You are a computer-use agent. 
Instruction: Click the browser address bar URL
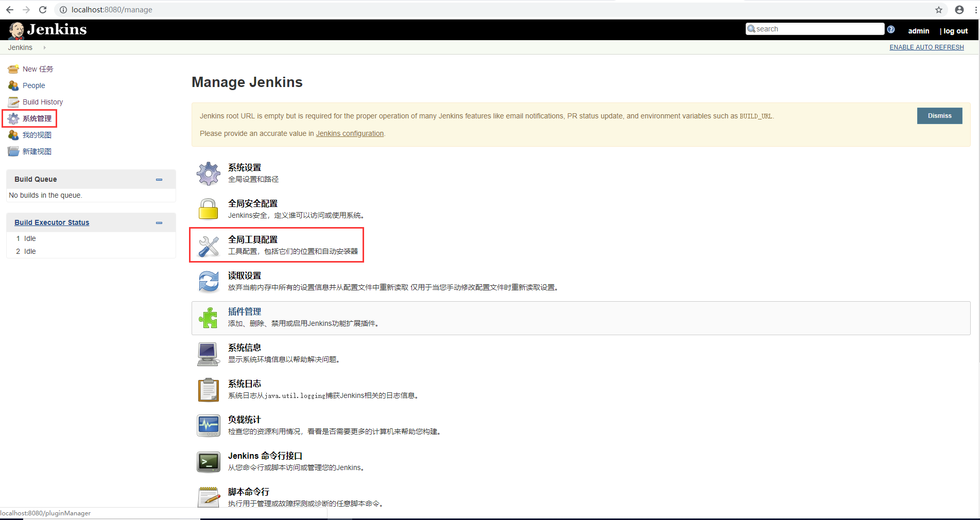[x=112, y=10]
